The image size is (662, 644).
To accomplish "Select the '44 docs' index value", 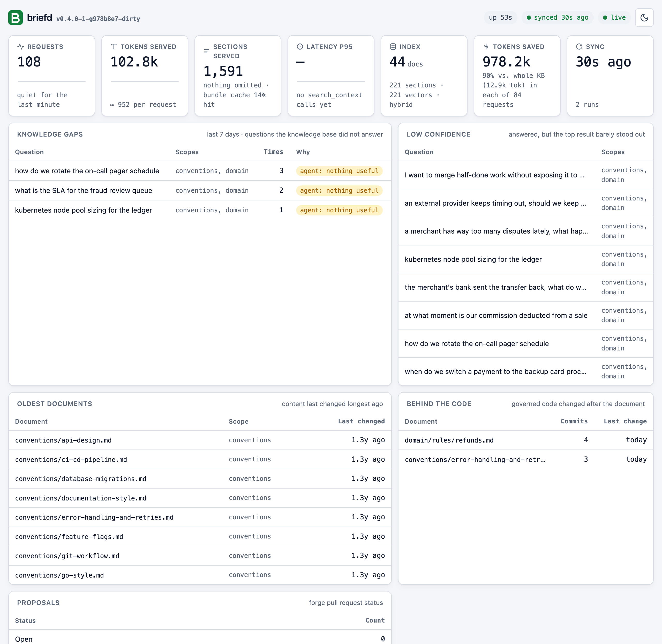I will (406, 62).
